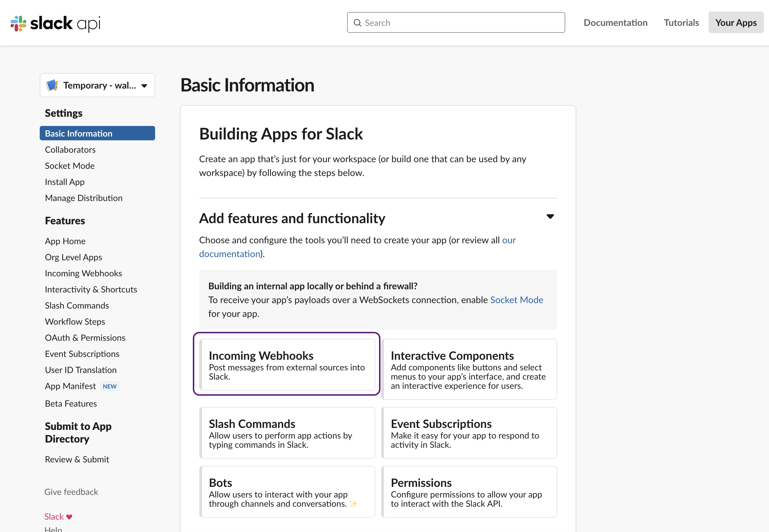Click the Slack link in sidebar footer
Image resolution: width=769 pixels, height=532 pixels.
54,517
